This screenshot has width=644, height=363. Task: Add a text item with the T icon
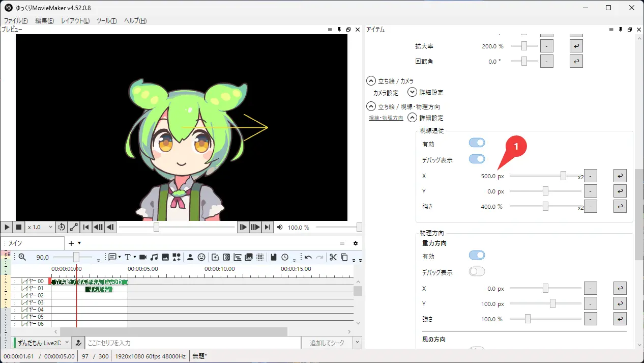tap(128, 257)
